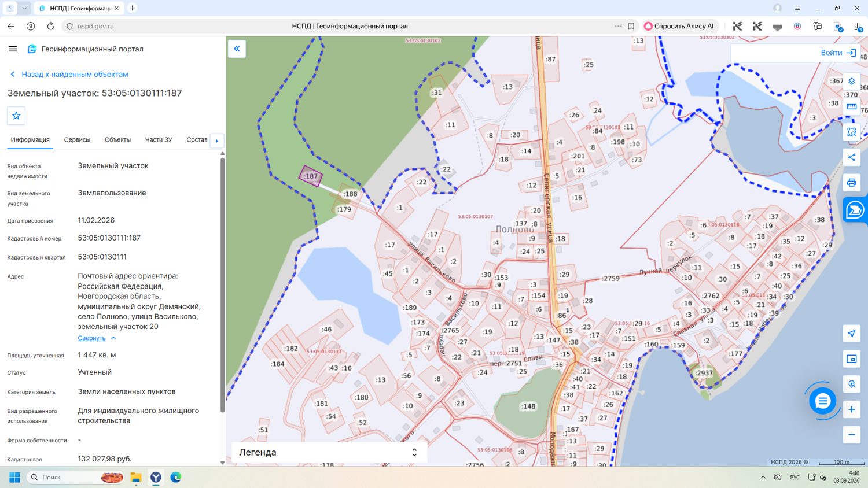Switch to the Объекты tab
The height and width of the screenshot is (488, 868).
click(x=117, y=140)
